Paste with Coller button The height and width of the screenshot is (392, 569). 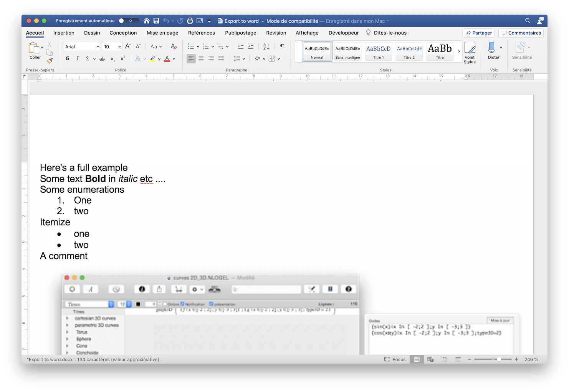(35, 51)
